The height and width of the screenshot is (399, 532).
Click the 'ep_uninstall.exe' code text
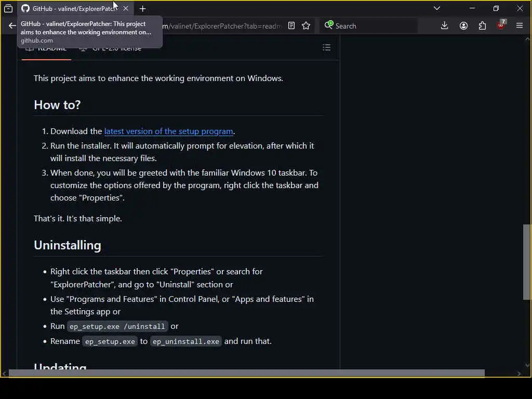(x=186, y=341)
